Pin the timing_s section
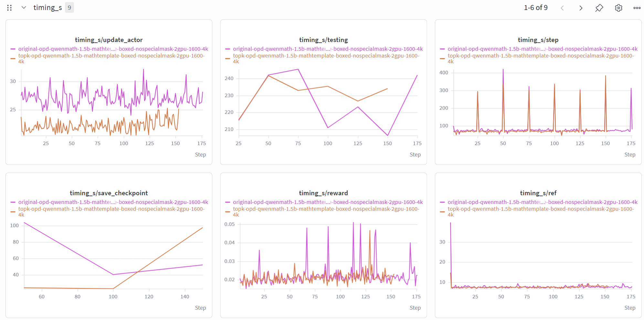Image resolution: width=644 pixels, height=320 pixels. [599, 8]
